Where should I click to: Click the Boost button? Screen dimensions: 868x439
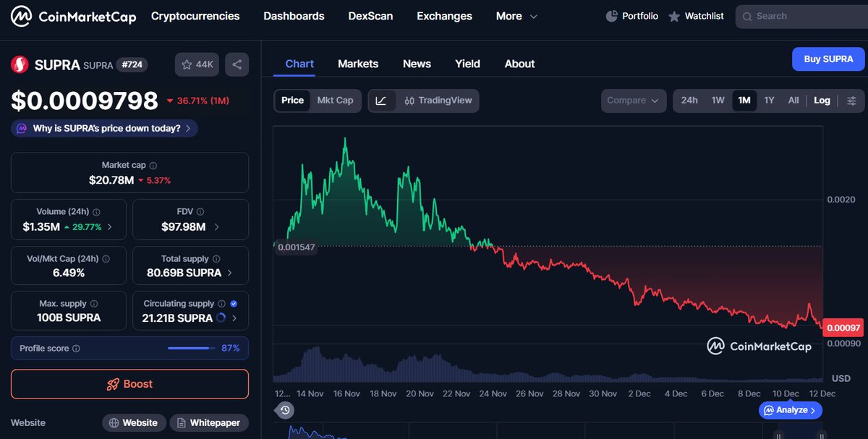click(x=129, y=384)
